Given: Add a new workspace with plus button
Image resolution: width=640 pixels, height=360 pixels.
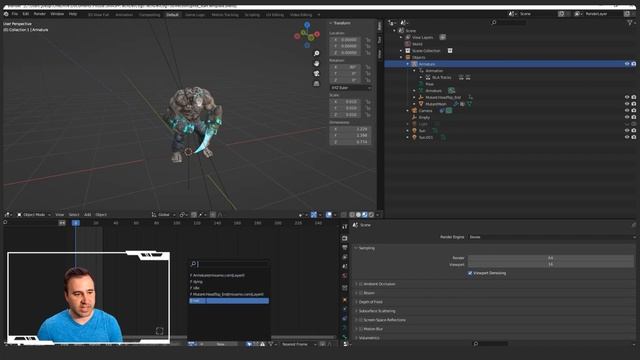Looking at the screenshot, I should (319, 15).
